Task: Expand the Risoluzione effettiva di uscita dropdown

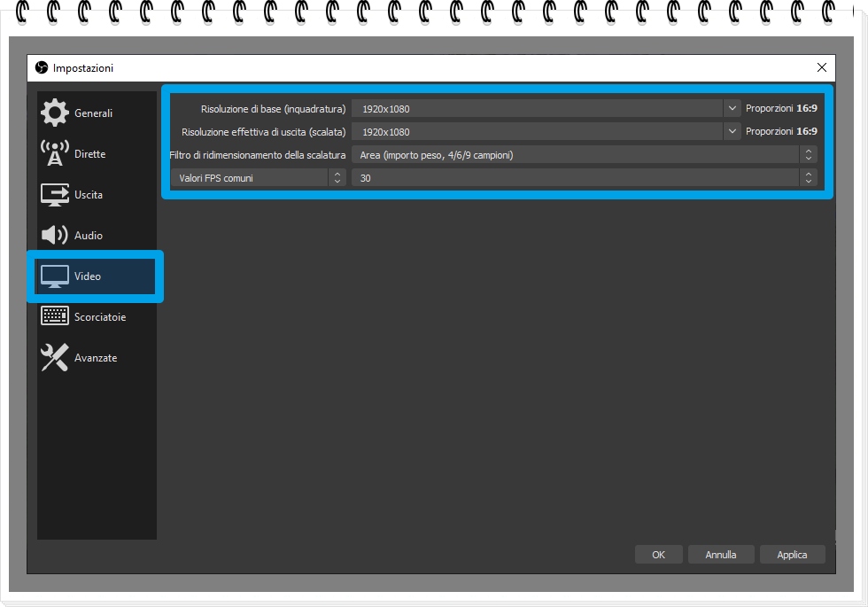Action: 732,131
